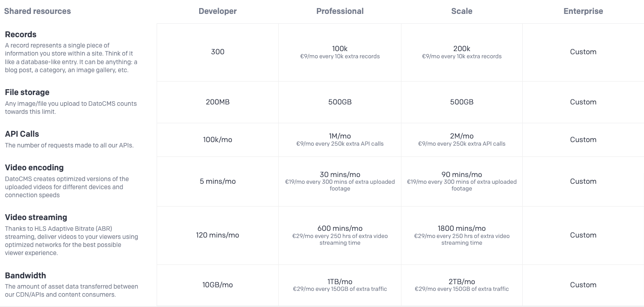Screen dimensions: 644x307
Task: Click Scale's 2TB/mo bandwidth value
Action: click(x=461, y=281)
